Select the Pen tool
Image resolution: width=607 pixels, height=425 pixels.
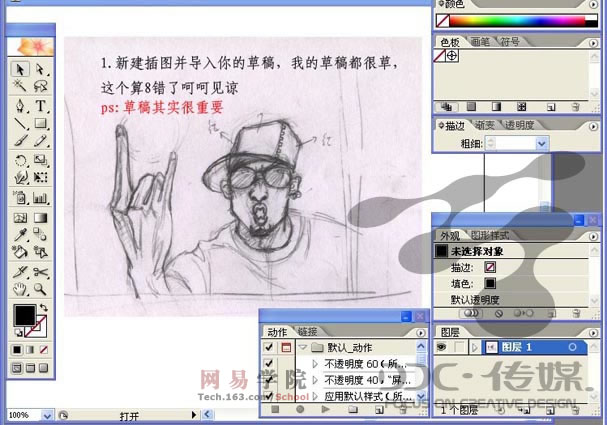pos(20,106)
